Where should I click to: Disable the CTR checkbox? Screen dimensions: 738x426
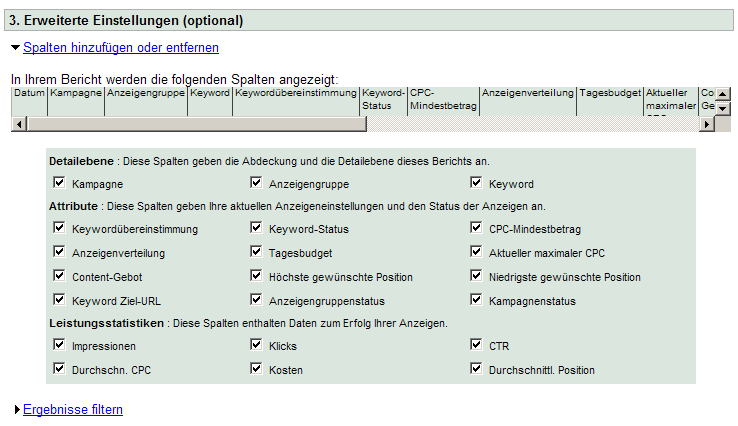tap(477, 345)
